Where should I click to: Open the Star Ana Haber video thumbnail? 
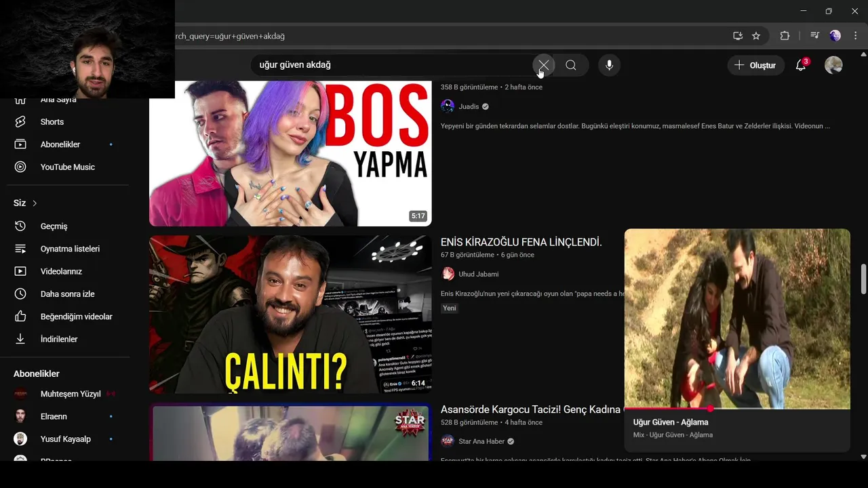tap(290, 432)
